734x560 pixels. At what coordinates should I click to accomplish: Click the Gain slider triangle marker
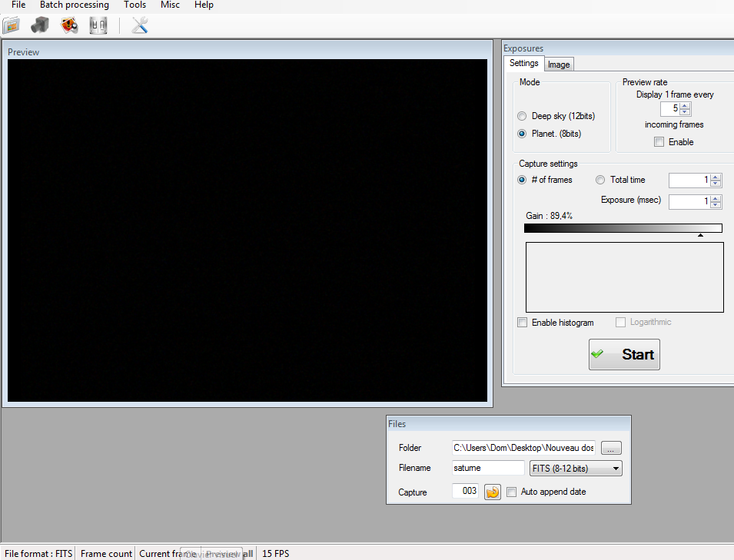tap(700, 235)
